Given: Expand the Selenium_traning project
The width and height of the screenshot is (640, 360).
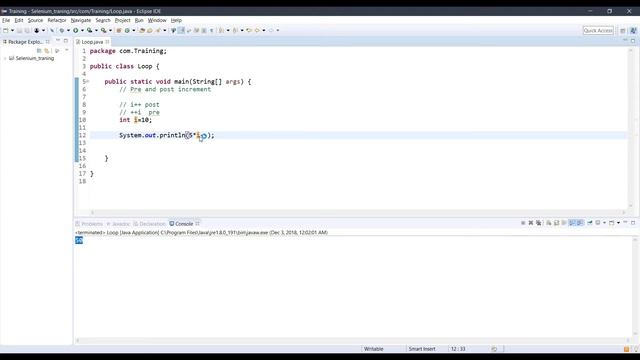Looking at the screenshot, I should [x=5, y=58].
